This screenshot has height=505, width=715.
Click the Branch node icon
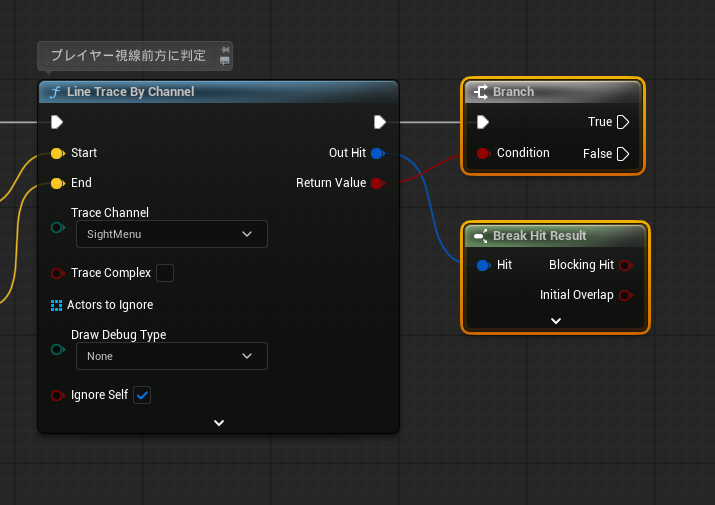(481, 92)
